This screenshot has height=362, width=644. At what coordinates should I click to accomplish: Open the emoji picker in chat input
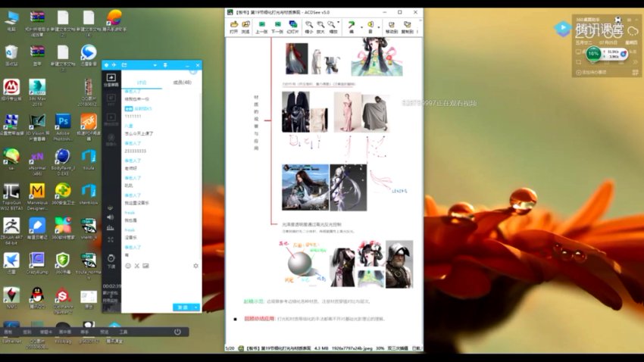click(x=128, y=266)
